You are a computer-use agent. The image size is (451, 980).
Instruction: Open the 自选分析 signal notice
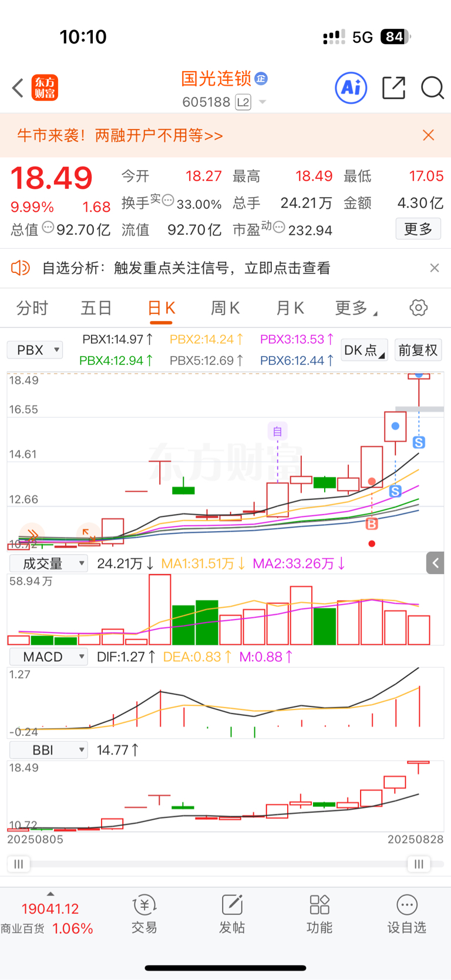186,268
